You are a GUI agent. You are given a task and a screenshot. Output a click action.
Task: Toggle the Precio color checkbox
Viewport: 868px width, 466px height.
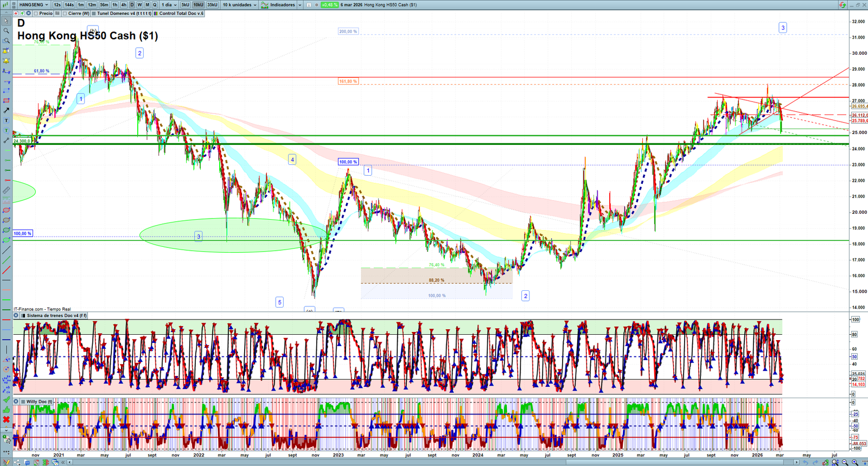coord(36,14)
